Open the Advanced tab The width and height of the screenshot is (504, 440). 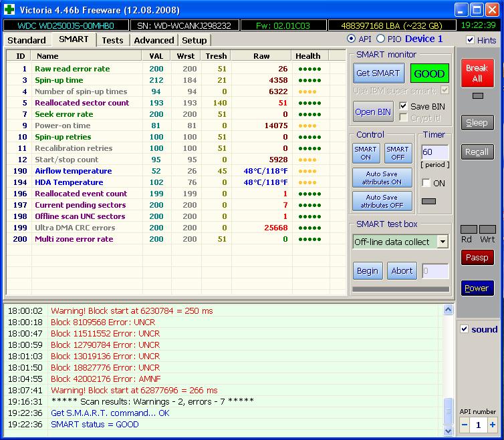coord(154,40)
